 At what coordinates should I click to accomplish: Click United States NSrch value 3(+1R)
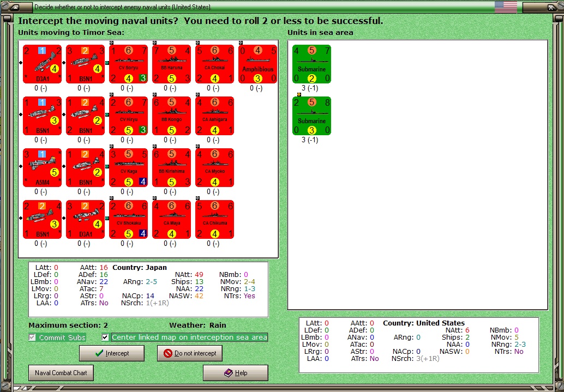pos(428,358)
